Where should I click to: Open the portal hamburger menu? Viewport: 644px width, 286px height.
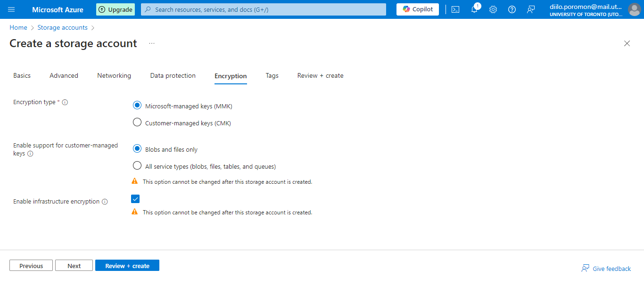pos(12,9)
